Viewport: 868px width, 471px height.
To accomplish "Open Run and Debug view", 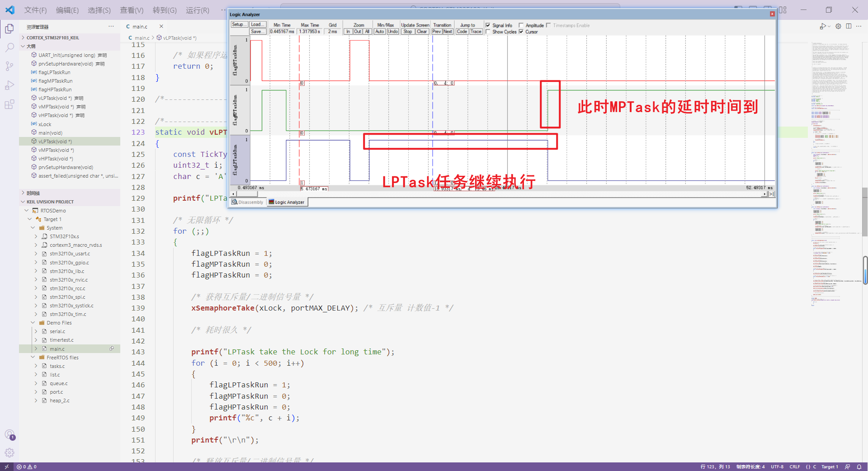I will click(x=9, y=85).
